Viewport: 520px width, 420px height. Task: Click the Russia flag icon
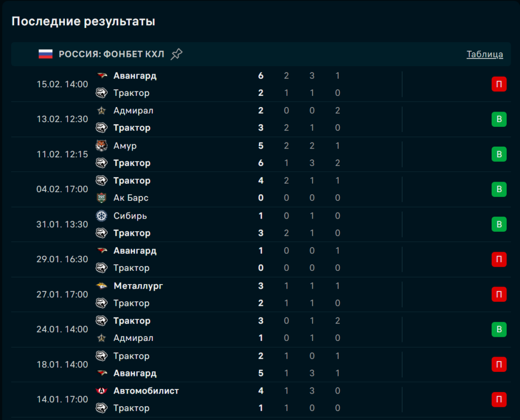(46, 54)
